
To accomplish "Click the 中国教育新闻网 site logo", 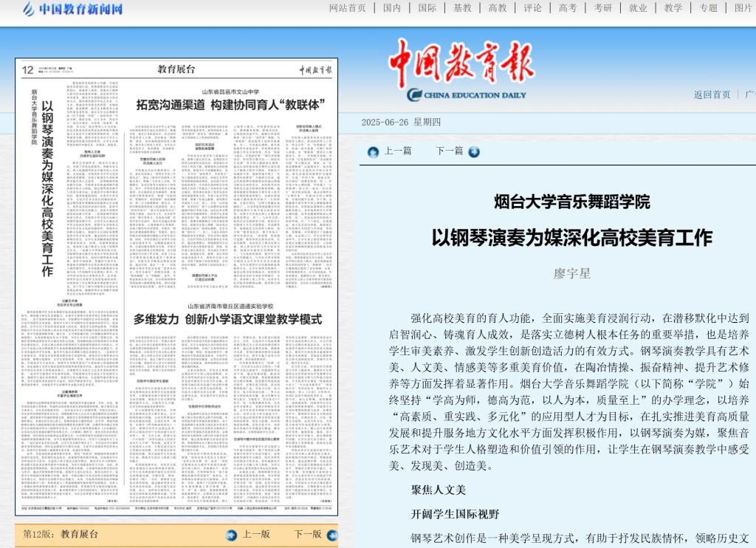I will coord(72,10).
